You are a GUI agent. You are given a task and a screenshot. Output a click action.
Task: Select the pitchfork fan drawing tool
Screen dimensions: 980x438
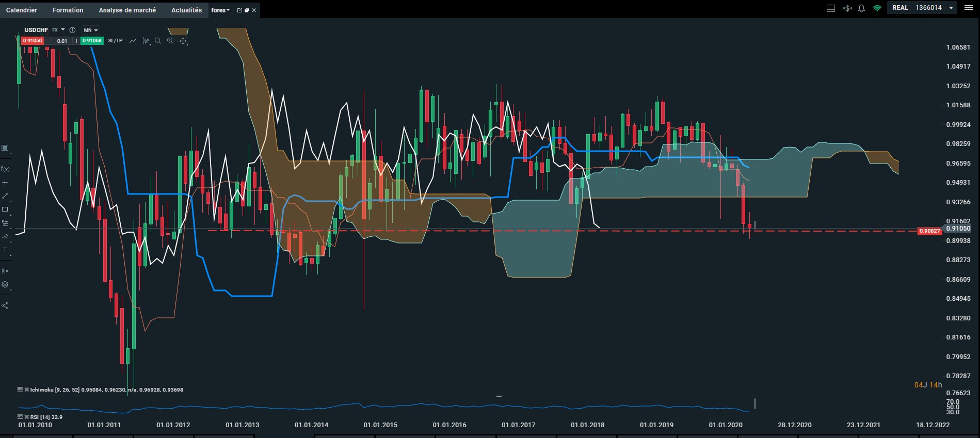click(5, 236)
